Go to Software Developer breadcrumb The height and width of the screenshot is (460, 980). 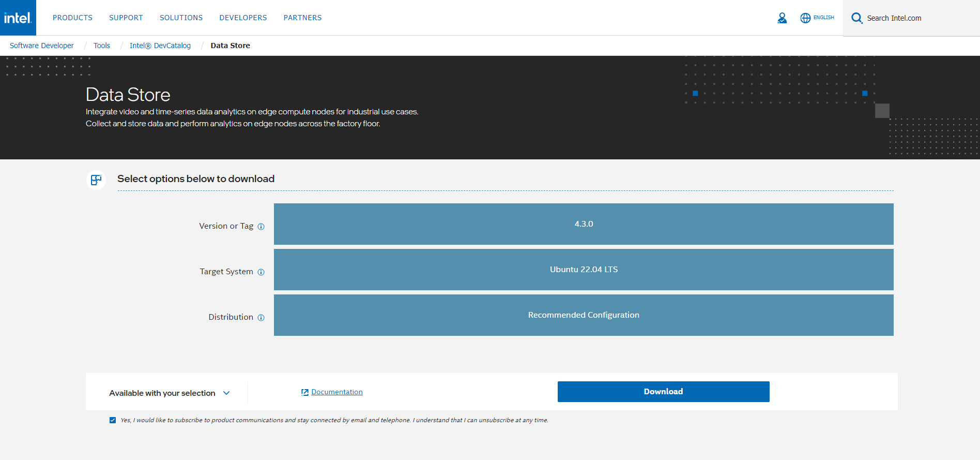pos(41,46)
